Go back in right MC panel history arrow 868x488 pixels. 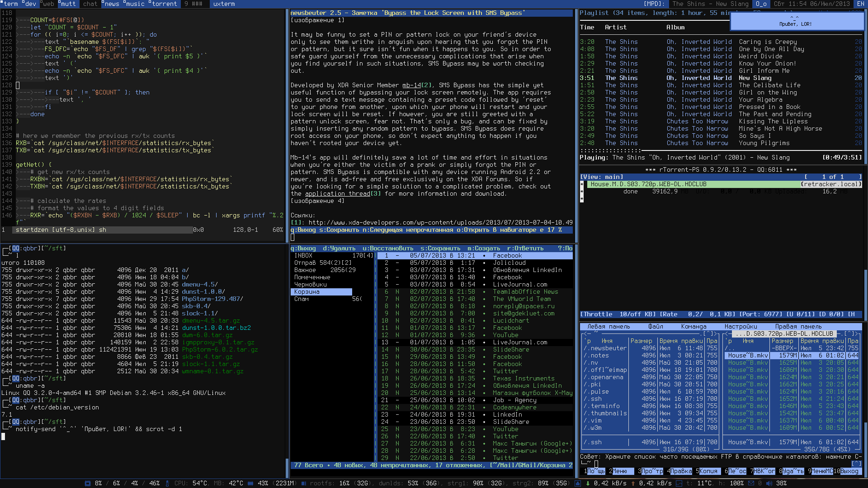pyautogui.click(x=727, y=334)
